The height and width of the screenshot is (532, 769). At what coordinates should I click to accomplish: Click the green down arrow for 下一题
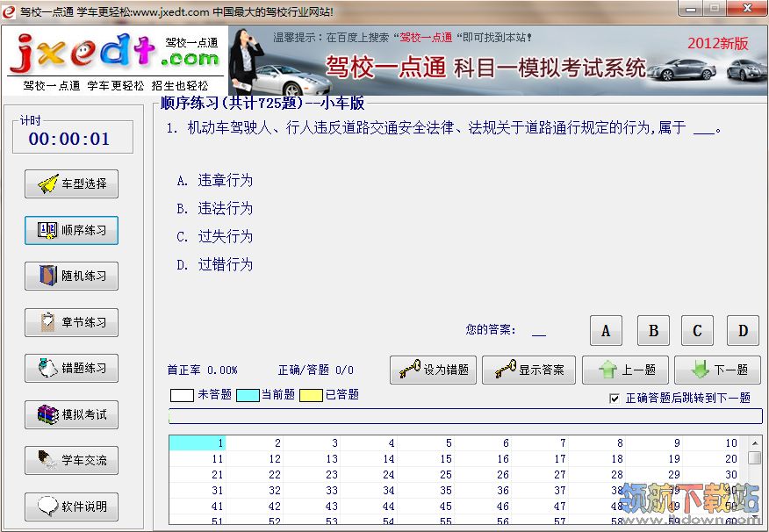(x=700, y=370)
